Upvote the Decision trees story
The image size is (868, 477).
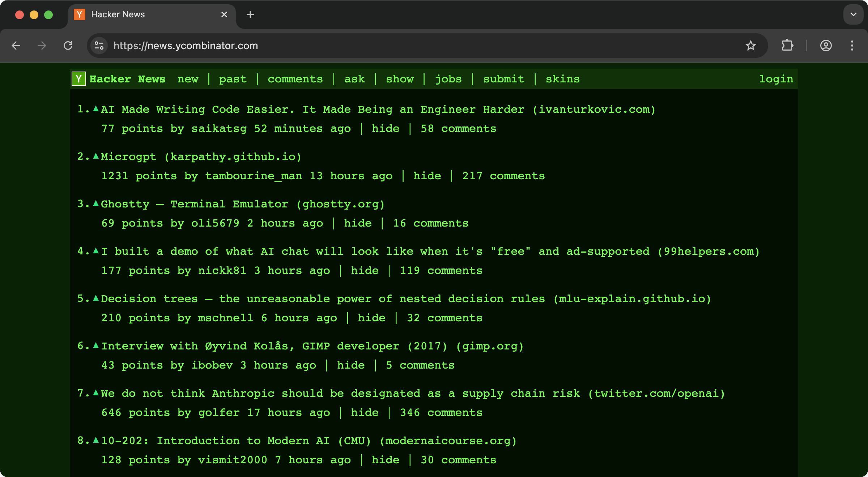point(96,298)
